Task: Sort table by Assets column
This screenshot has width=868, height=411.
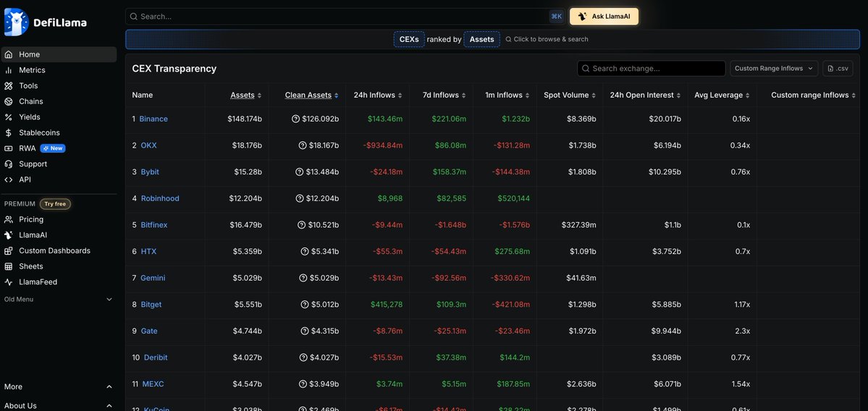Action: coord(245,96)
